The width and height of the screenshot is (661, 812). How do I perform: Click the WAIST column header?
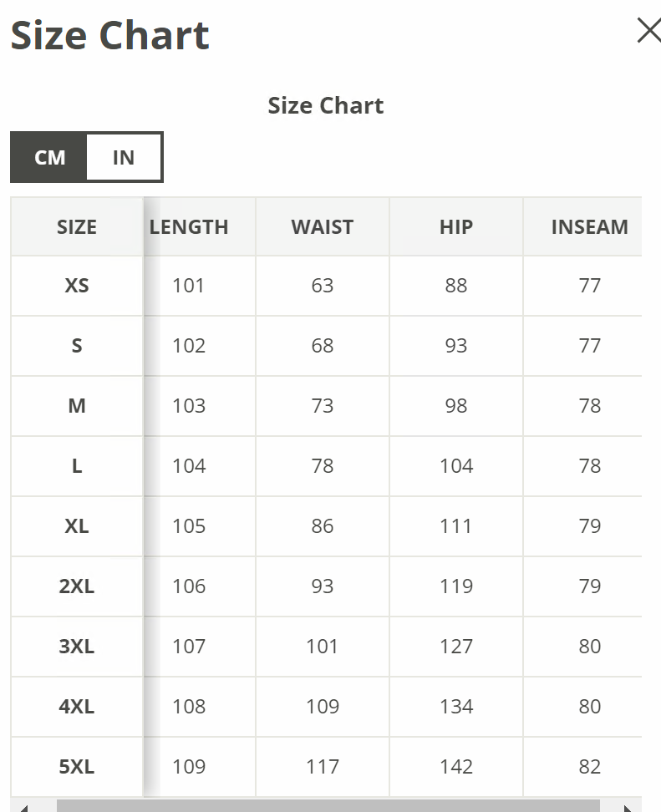pyautogui.click(x=322, y=227)
